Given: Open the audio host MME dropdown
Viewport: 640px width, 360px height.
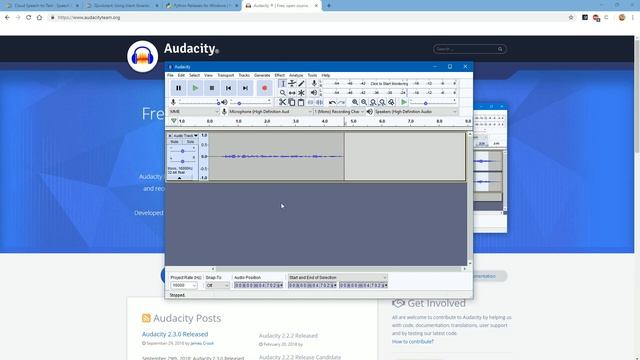Looking at the screenshot, I should tap(194, 111).
